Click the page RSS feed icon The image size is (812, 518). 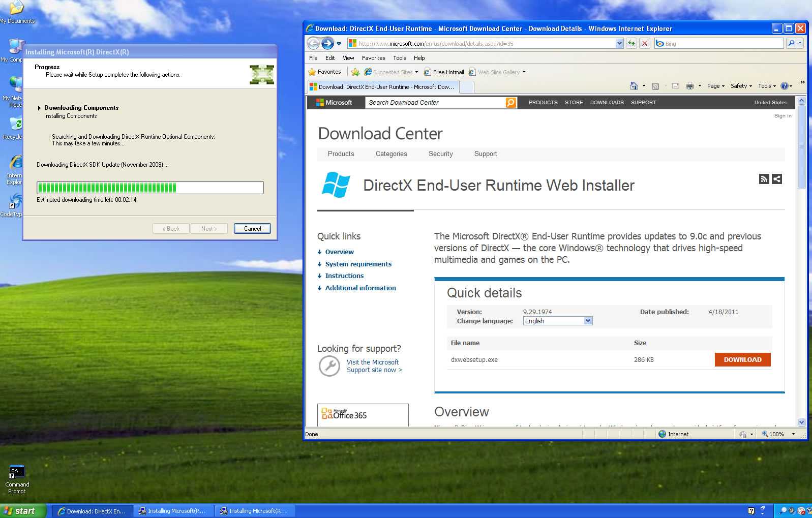[764, 179]
